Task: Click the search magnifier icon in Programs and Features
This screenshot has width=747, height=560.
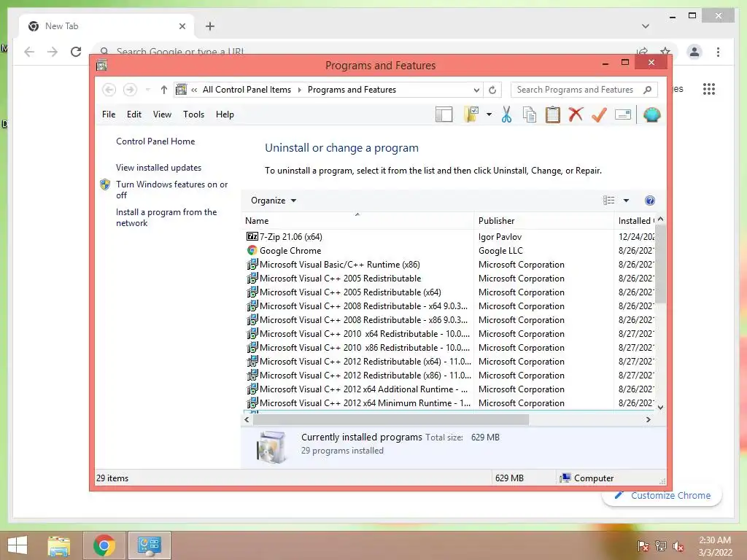Action: click(x=648, y=90)
